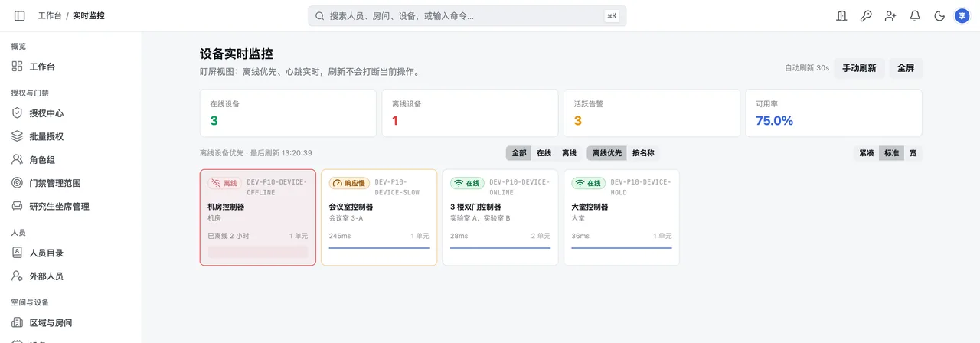Click the 自动刷新 30s label

click(807, 68)
